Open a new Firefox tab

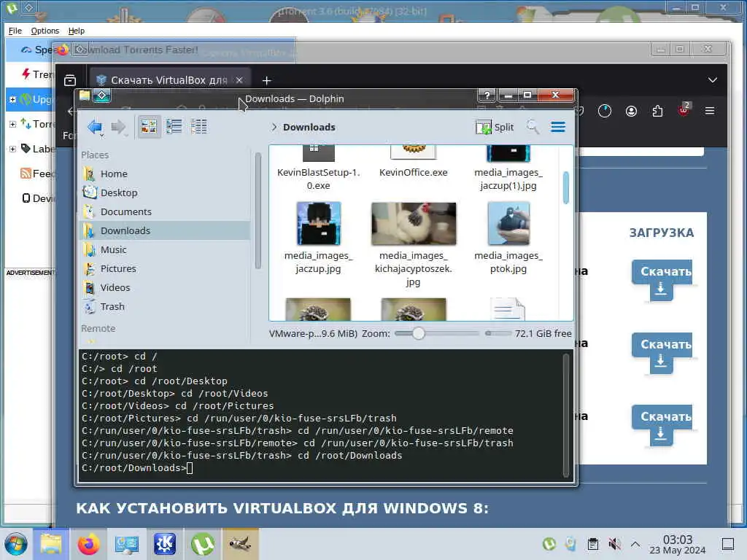click(267, 80)
